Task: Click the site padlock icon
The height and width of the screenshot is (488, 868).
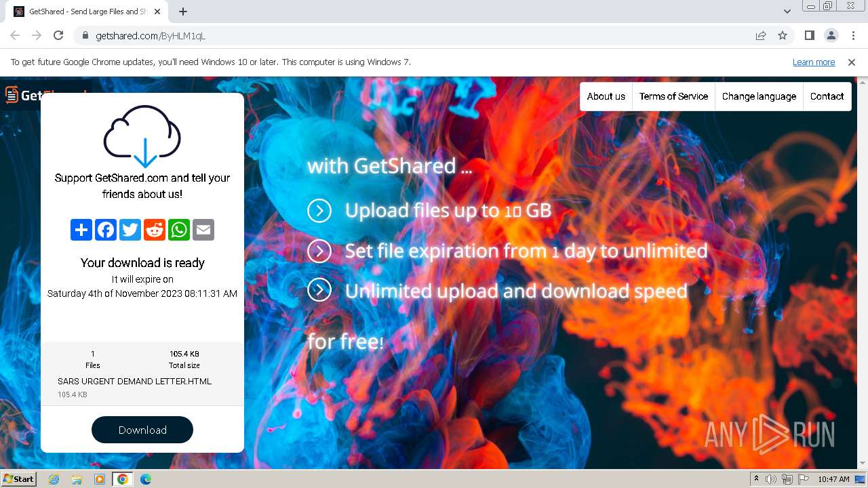Action: coord(85,36)
